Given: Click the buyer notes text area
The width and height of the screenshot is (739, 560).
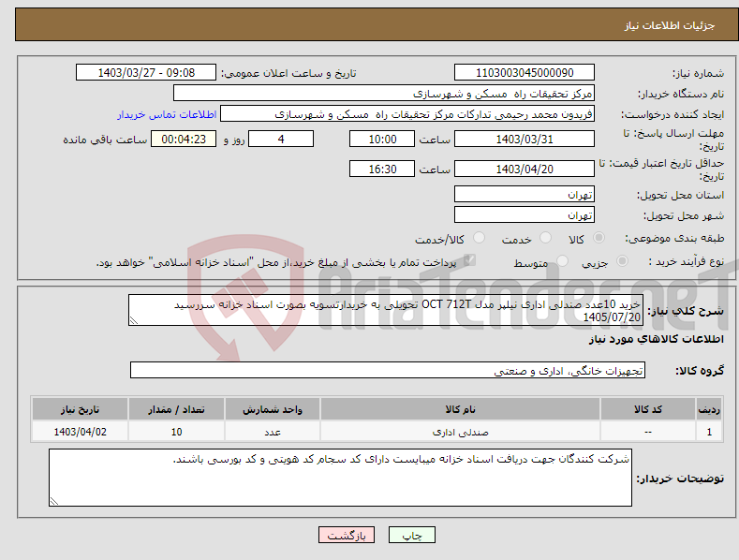Looking at the screenshot, I should [340, 478].
